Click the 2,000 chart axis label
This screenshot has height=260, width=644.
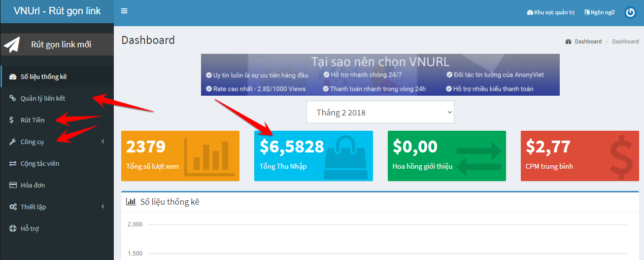coord(135,224)
